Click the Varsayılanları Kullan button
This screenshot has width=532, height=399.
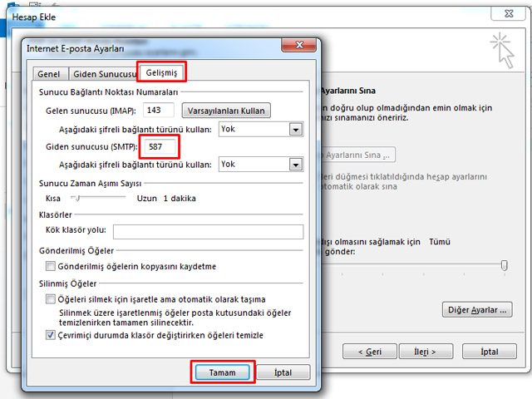228,110
